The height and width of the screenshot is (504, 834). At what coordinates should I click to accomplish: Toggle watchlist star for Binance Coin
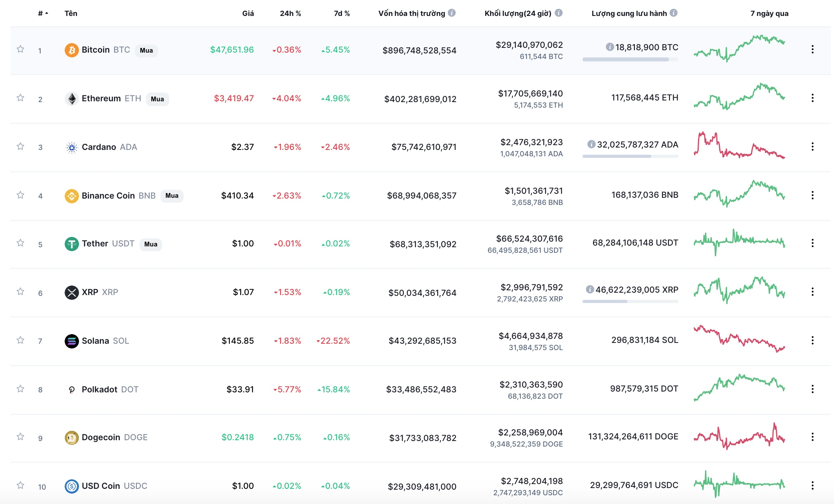[x=20, y=195]
